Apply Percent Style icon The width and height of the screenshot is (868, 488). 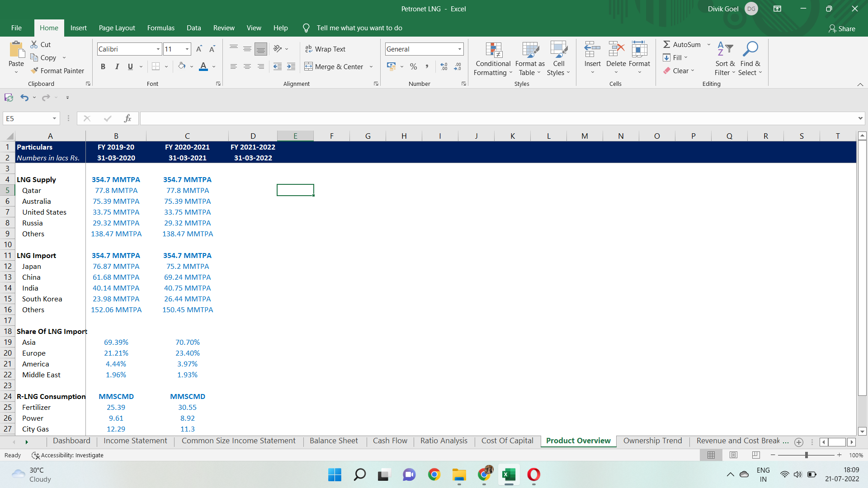pos(413,66)
